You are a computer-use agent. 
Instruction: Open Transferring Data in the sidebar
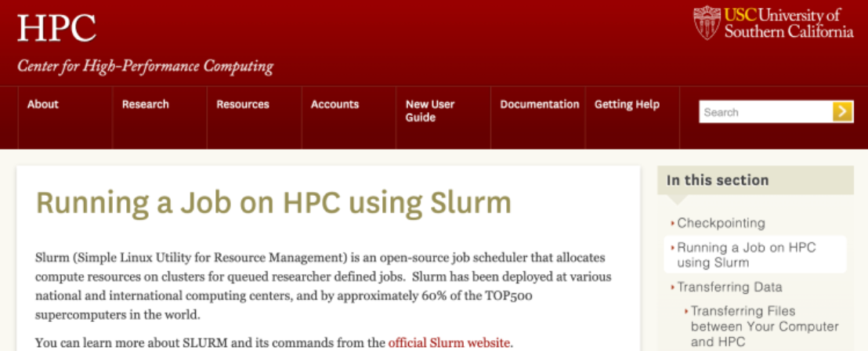(729, 287)
